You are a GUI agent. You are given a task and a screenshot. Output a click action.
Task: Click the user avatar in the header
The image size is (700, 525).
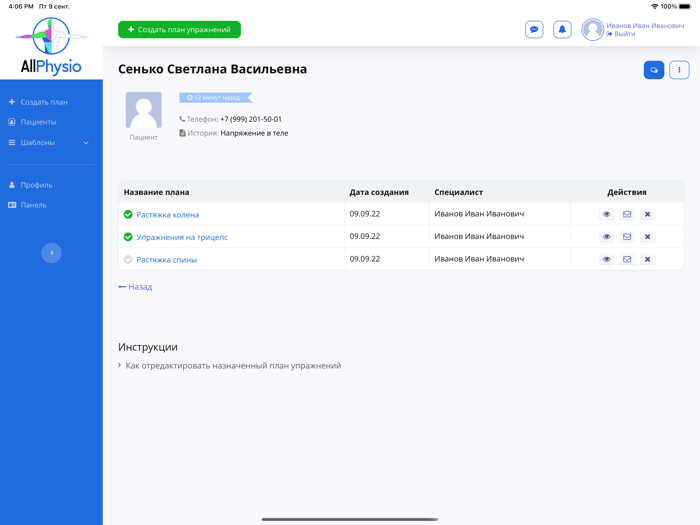click(592, 29)
